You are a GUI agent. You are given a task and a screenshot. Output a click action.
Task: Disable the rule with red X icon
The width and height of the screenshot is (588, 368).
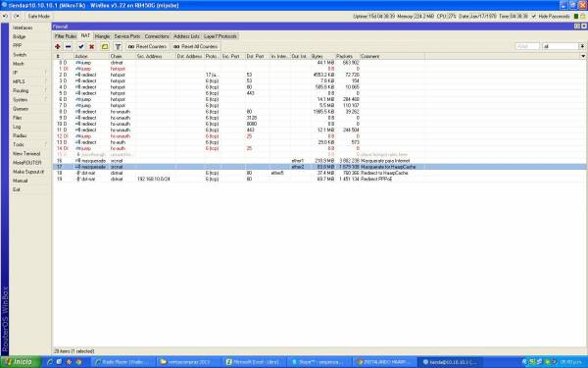(91, 46)
